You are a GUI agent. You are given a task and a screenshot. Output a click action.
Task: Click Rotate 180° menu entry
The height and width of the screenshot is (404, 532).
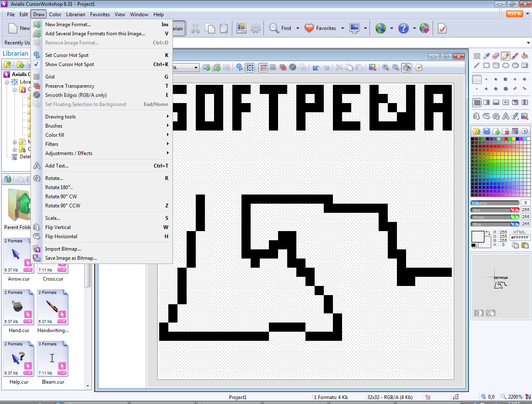[x=101, y=187]
